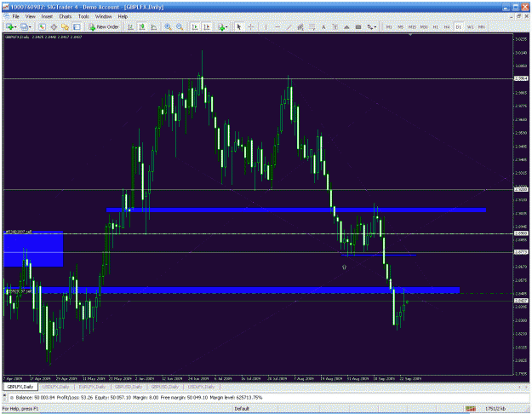Switch to the M15 timeframe
This screenshot has width=532, height=414.
(412, 27)
